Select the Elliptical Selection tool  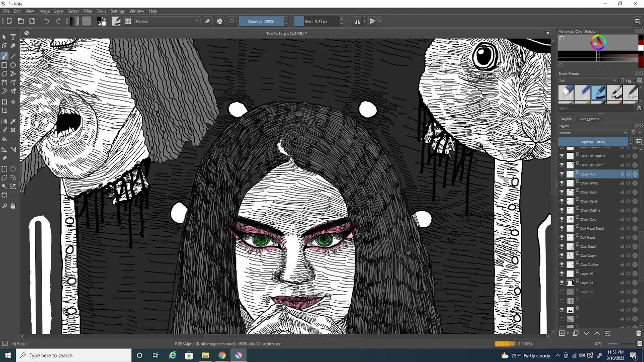[x=13, y=169]
